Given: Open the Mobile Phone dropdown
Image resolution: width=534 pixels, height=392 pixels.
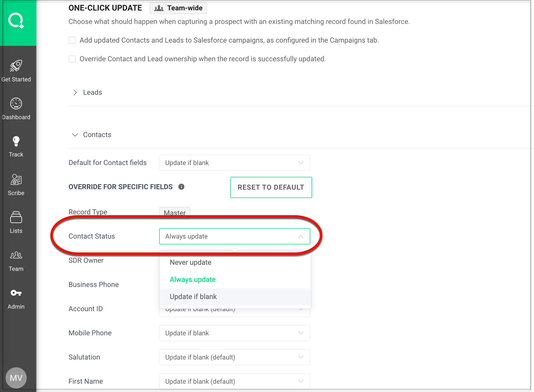Looking at the screenshot, I should click(x=235, y=333).
